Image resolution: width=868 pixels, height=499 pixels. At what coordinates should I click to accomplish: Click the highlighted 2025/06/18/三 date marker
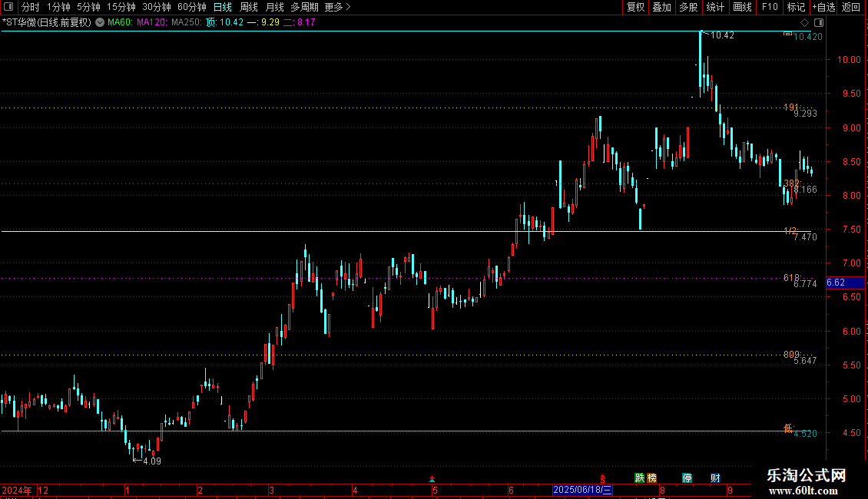(582, 490)
